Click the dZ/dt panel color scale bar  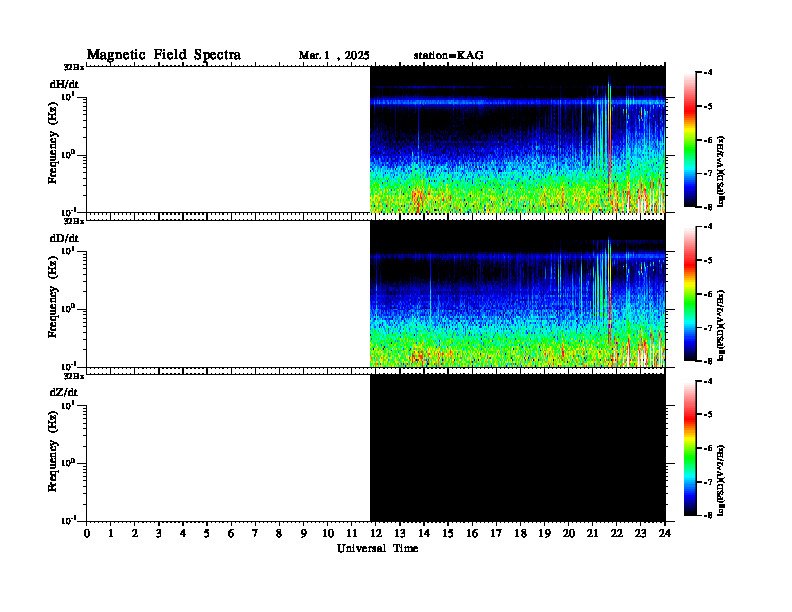pos(690,448)
